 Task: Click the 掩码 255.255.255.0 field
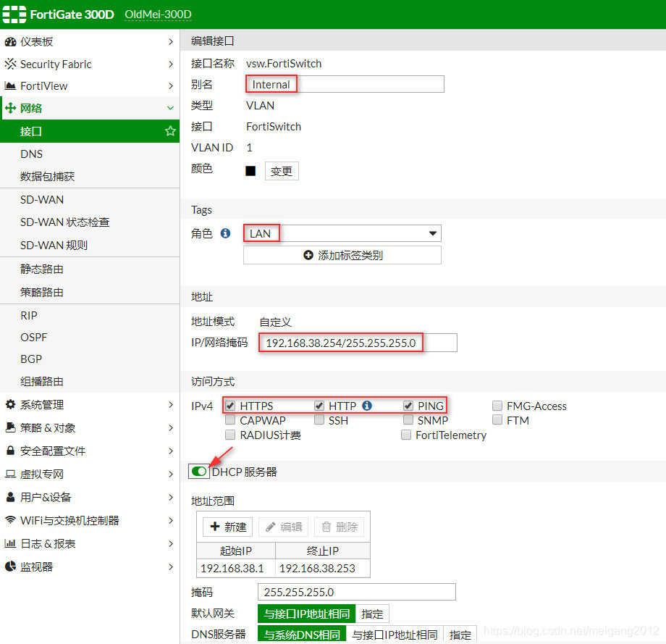357,592
